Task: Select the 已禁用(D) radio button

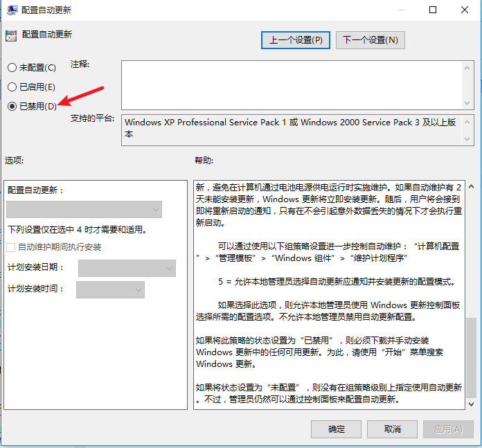Action: point(12,107)
